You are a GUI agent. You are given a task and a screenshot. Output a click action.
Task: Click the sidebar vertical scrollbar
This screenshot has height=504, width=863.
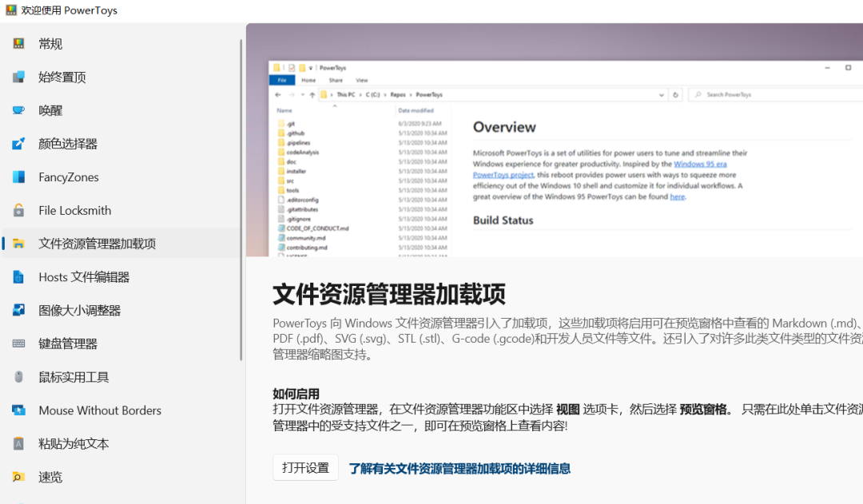point(241,200)
